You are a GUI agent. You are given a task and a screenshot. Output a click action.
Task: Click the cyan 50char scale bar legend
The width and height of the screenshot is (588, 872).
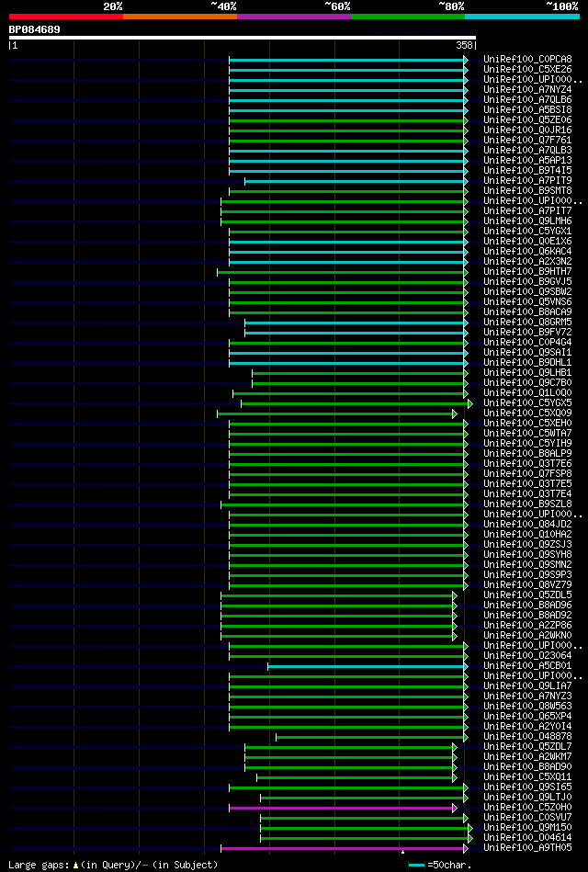click(416, 866)
